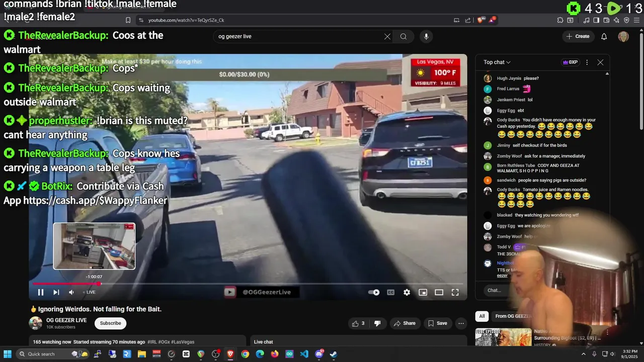Enable theater mode
Image resolution: width=644 pixels, height=362 pixels.
(439, 292)
